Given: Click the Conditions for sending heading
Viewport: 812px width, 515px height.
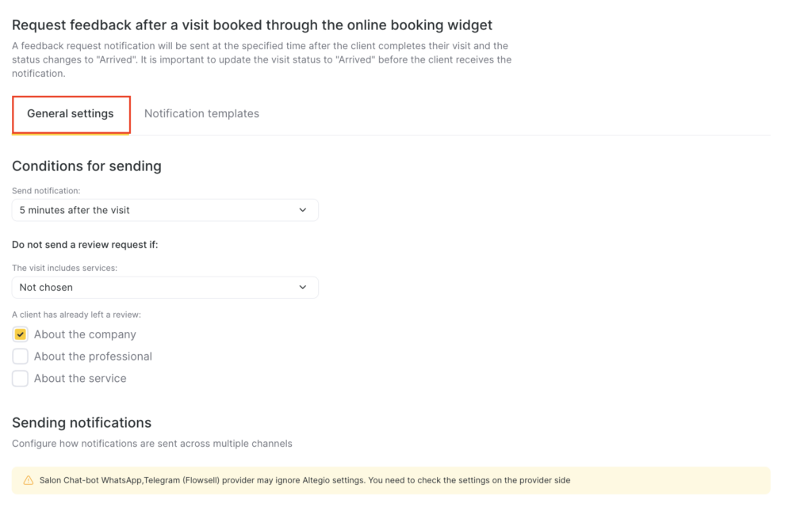Looking at the screenshot, I should pos(86,166).
